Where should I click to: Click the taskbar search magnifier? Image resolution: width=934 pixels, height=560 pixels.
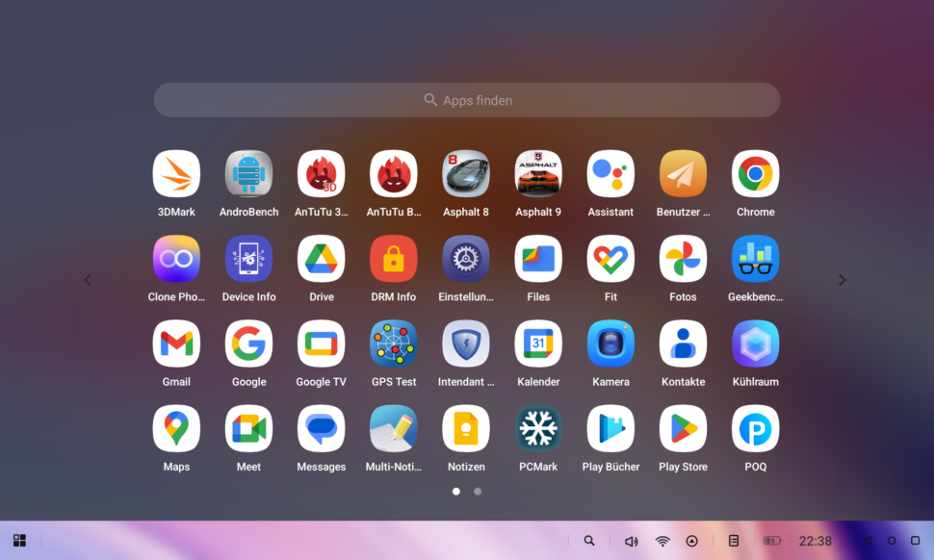click(589, 541)
